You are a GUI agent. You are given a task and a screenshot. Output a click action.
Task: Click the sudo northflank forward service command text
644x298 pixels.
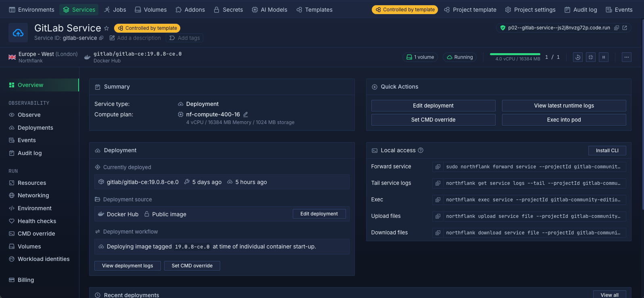[533, 167]
